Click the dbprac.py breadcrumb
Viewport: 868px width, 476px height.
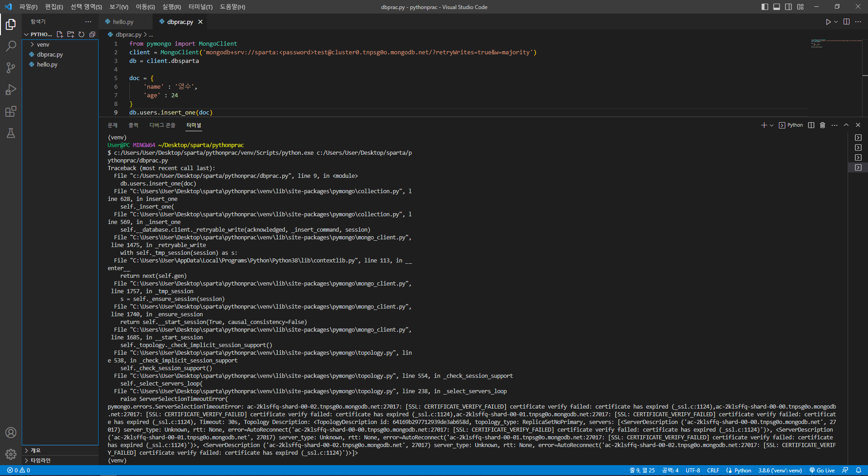(128, 34)
